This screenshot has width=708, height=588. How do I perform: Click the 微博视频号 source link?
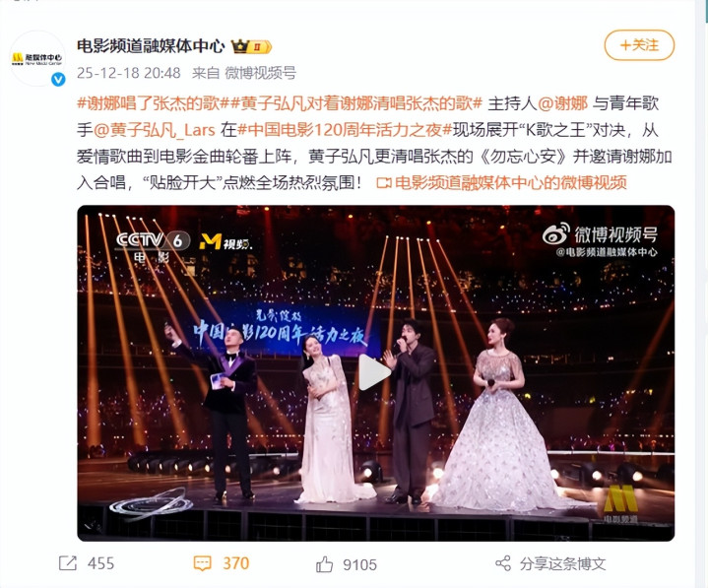[261, 73]
